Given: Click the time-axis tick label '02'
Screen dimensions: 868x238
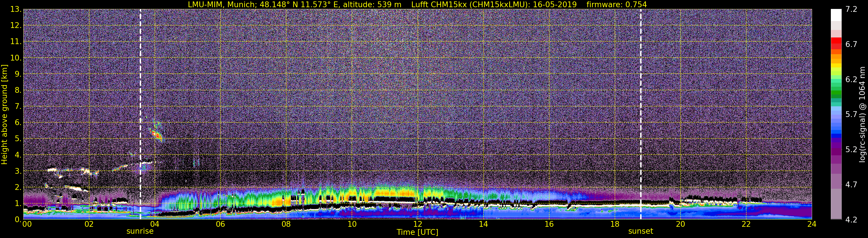Looking at the screenshot, I should pyautogui.click(x=89, y=224).
